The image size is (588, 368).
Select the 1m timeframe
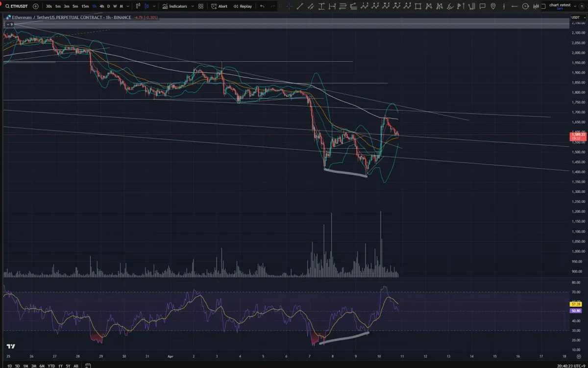point(58,6)
